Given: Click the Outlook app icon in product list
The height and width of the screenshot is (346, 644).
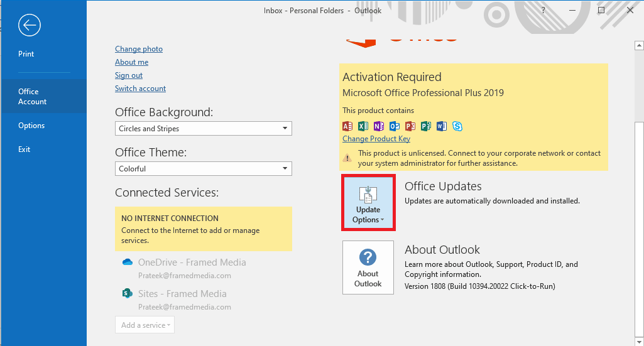Looking at the screenshot, I should point(395,126).
